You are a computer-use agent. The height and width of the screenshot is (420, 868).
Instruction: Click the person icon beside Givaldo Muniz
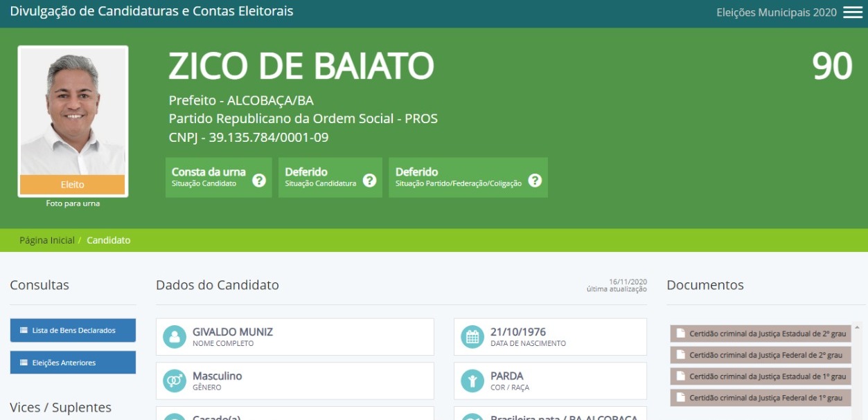click(x=175, y=337)
